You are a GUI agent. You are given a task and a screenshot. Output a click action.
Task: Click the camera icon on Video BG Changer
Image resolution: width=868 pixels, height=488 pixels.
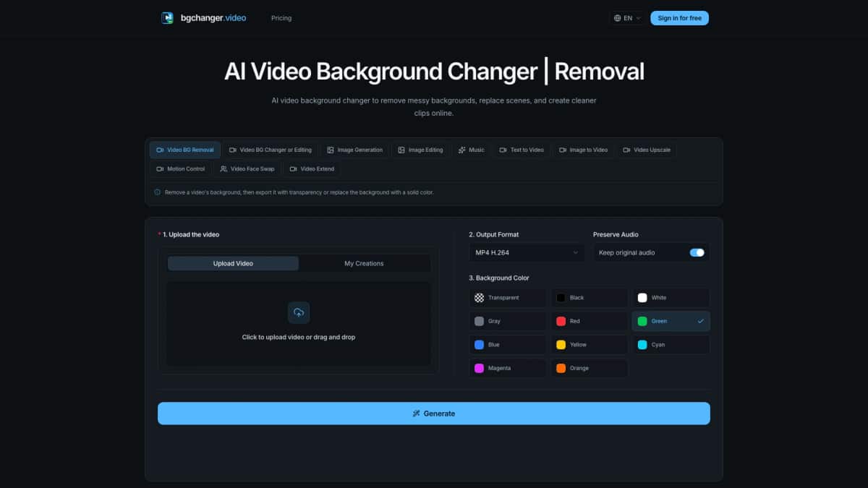[233, 150]
